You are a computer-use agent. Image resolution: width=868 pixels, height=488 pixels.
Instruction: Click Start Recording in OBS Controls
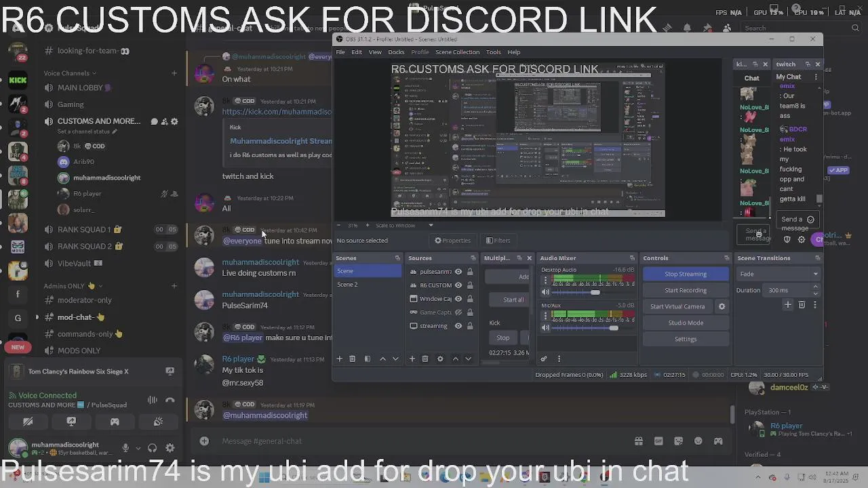tap(686, 290)
